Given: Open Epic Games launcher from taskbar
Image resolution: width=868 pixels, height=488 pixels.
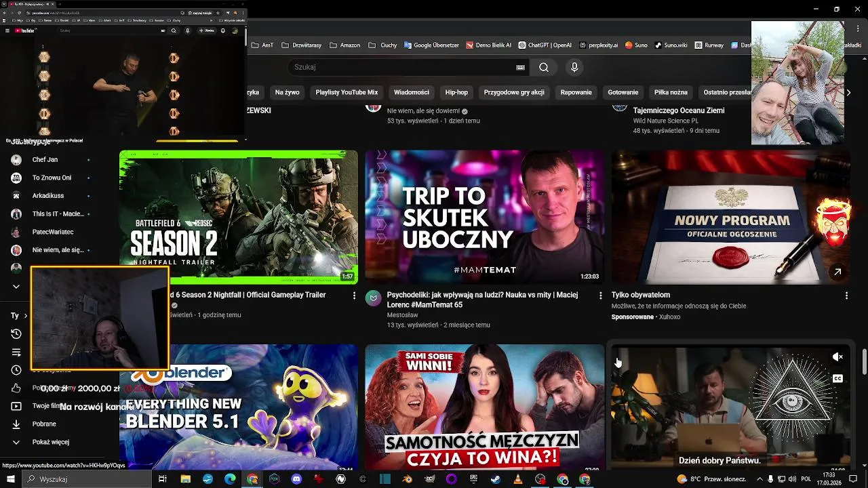Looking at the screenshot, I should click(473, 479).
